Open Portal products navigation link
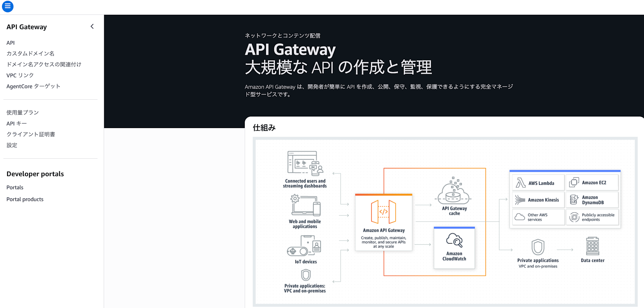Image resolution: width=644 pixels, height=308 pixels. pyautogui.click(x=25, y=199)
